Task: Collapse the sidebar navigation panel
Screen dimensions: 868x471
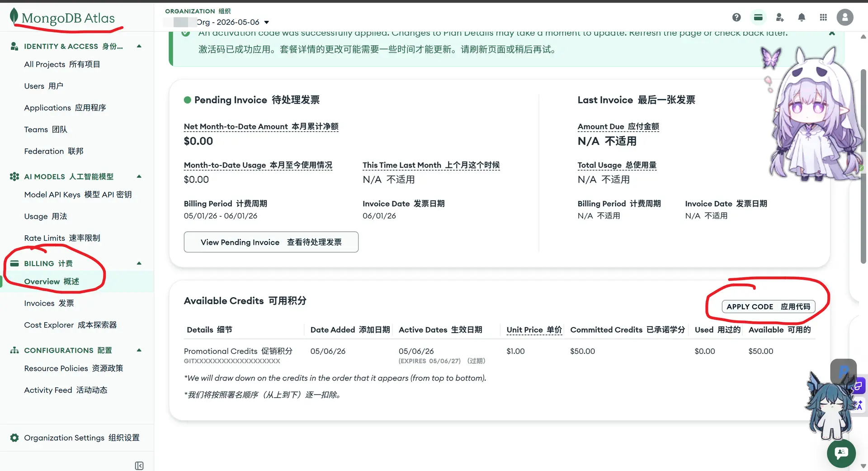Action: coord(139,466)
